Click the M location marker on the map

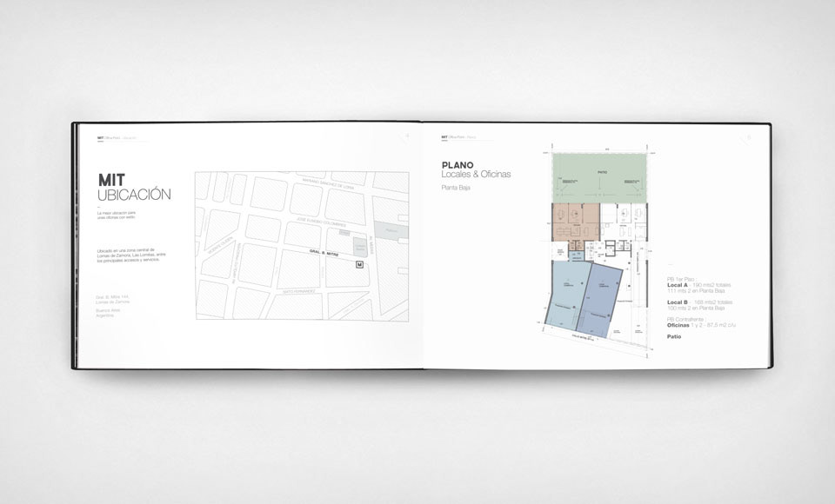coord(358,265)
